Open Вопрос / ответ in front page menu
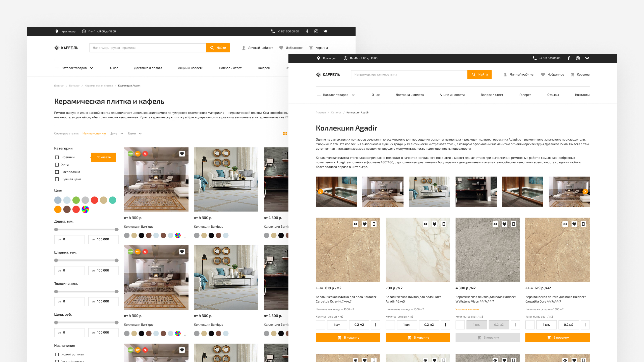Viewport: 644px width, 362px height. coord(492,95)
